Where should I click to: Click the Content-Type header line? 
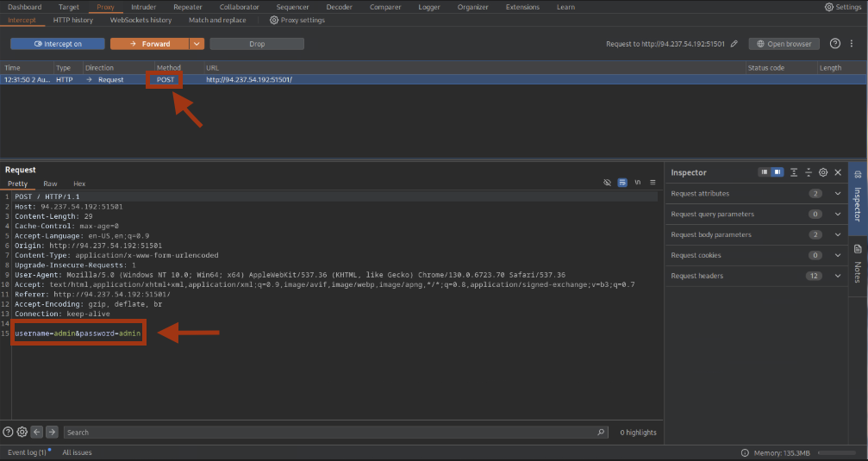(x=117, y=255)
